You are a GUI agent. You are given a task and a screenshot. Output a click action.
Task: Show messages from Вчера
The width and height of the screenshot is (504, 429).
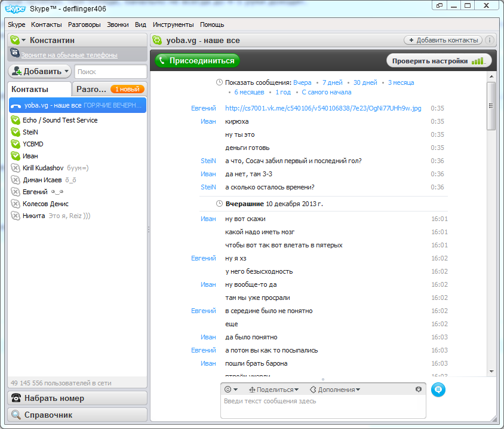[x=302, y=82]
